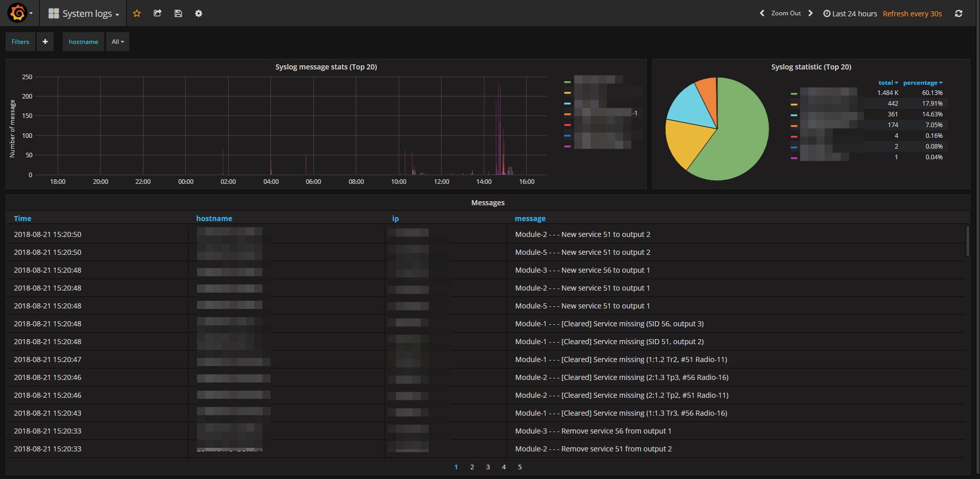Go to page 2 of messages
Viewport: 980px width, 479px height.
click(472, 467)
